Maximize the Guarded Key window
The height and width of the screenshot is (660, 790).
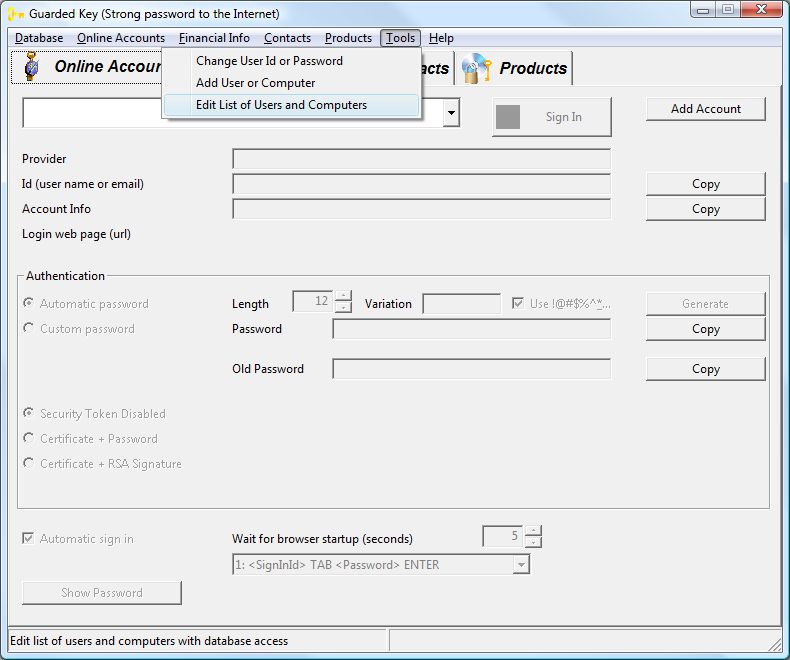(x=728, y=10)
